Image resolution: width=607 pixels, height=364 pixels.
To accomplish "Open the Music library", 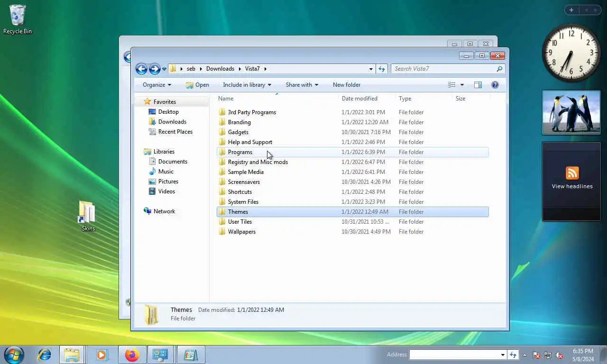I will tap(166, 172).
